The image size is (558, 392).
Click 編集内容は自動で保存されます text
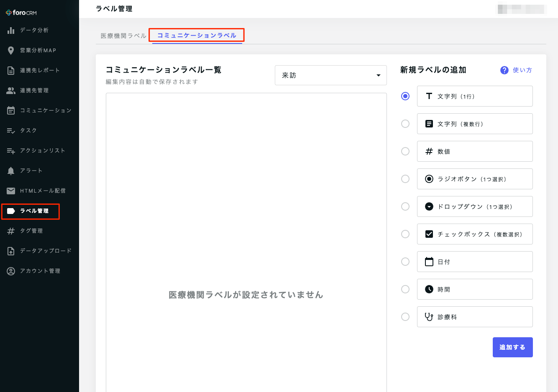152,82
